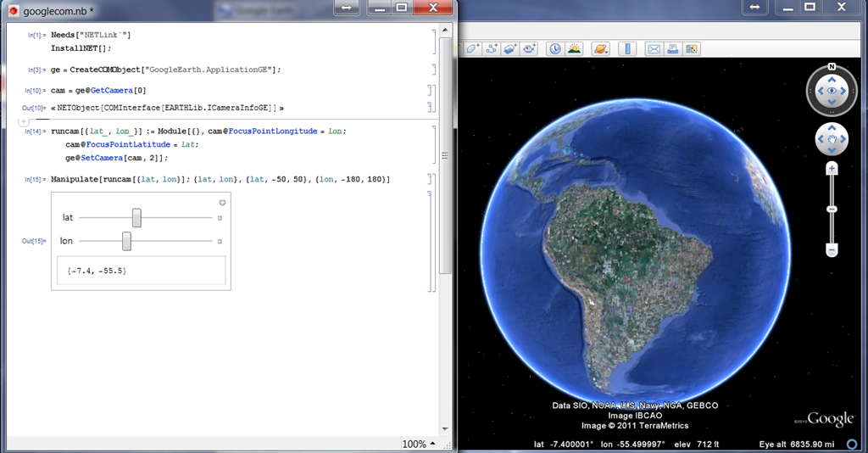Viewport: 868px width, 453px height.
Task: Select the In[1] Needs NETLink cell bracket
Action: click(433, 42)
